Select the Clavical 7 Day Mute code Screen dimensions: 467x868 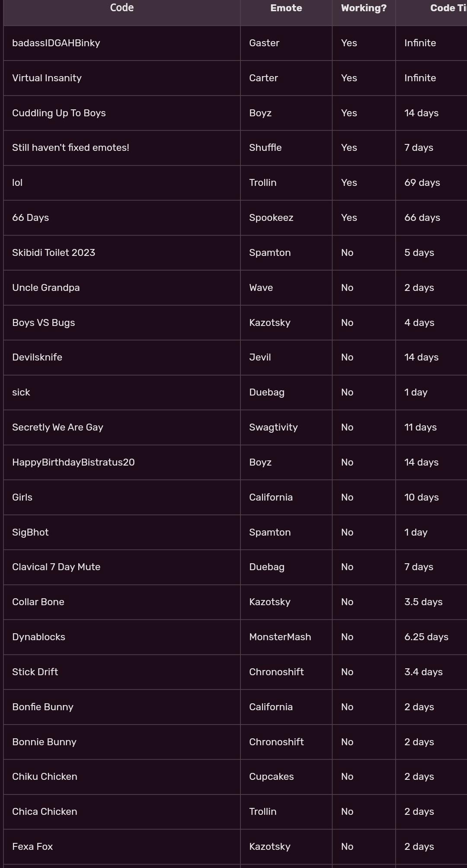coord(56,567)
